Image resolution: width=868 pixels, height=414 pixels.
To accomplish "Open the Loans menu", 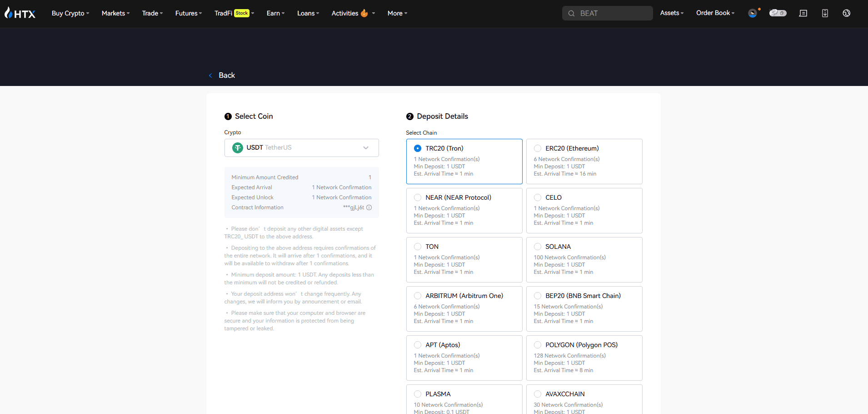I will pos(308,13).
